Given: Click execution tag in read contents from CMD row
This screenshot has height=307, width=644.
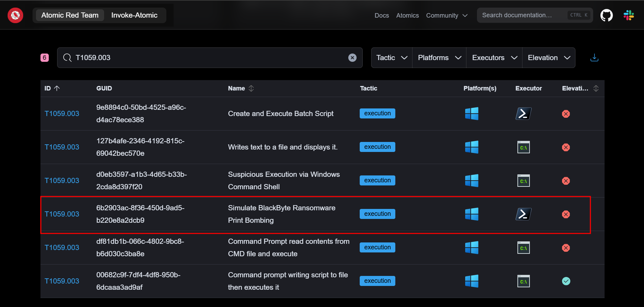Looking at the screenshot, I should click(377, 247).
